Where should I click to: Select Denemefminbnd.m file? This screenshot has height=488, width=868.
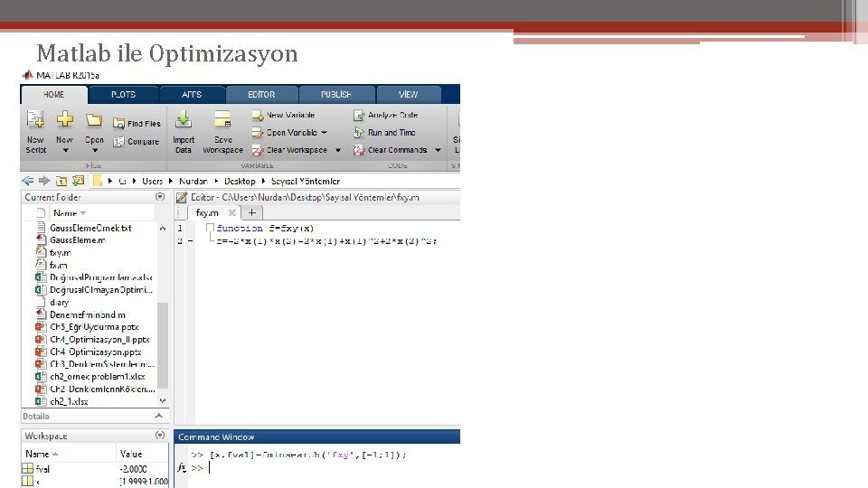[x=88, y=314]
